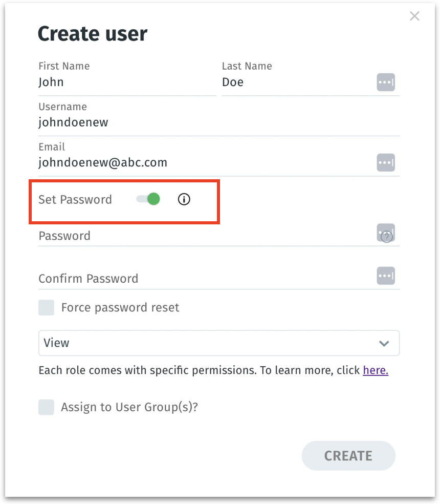Disable the Set Password toggle
Viewport: 440px width, 504px height.
point(148,199)
